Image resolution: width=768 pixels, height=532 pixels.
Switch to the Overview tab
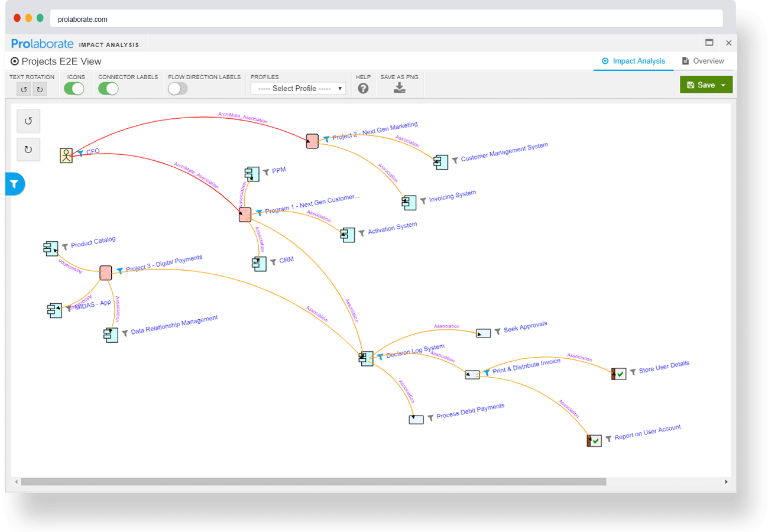pyautogui.click(x=703, y=61)
